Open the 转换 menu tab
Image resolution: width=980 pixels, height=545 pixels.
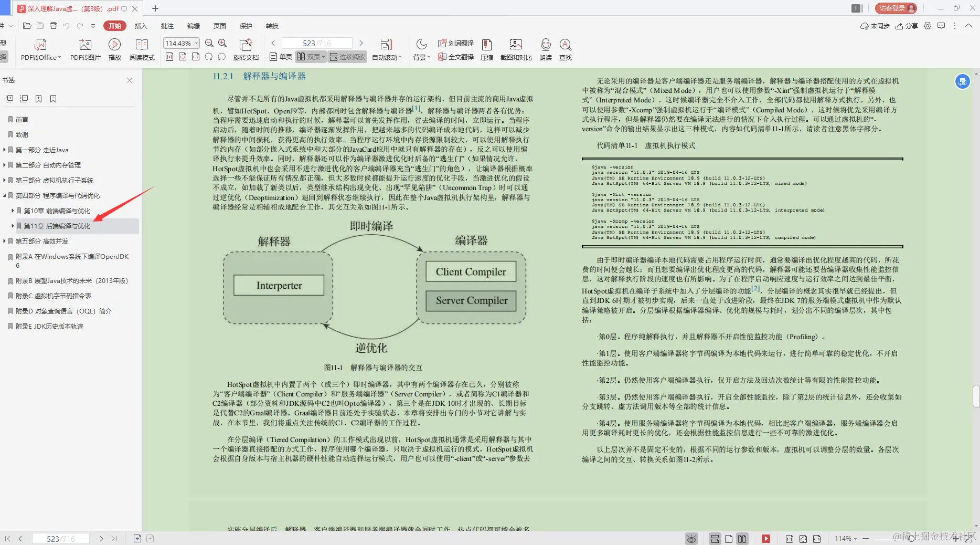pyautogui.click(x=271, y=26)
